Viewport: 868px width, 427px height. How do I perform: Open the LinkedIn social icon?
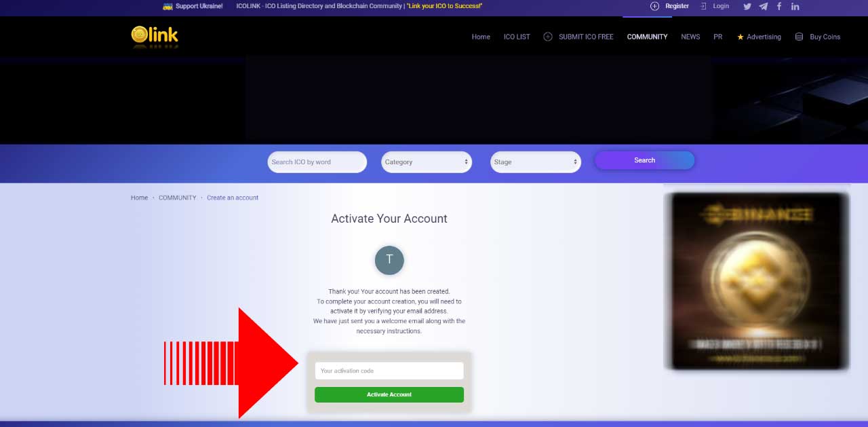795,6
